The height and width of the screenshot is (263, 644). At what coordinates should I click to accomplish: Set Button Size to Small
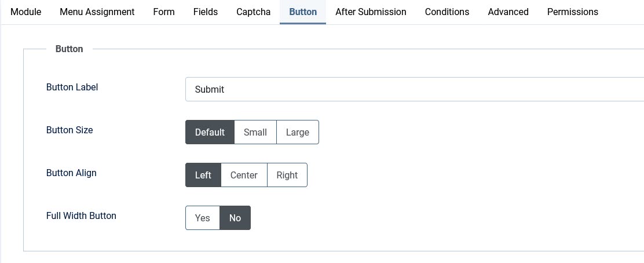[x=255, y=132]
